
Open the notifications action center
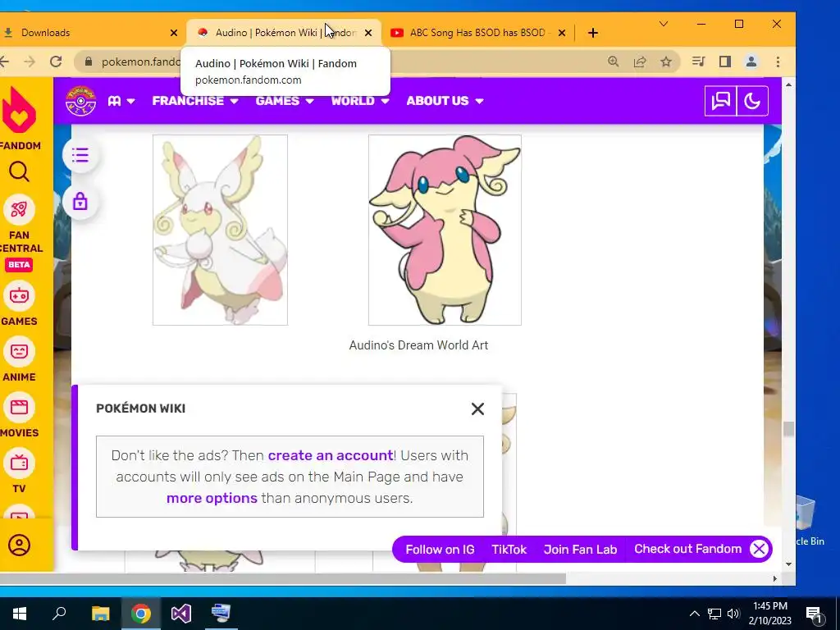tap(815, 614)
